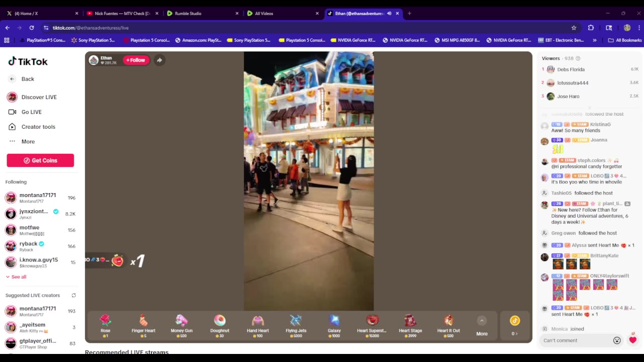644x362 pixels.
Task: Open the browser profile avatar
Action: 627,28
